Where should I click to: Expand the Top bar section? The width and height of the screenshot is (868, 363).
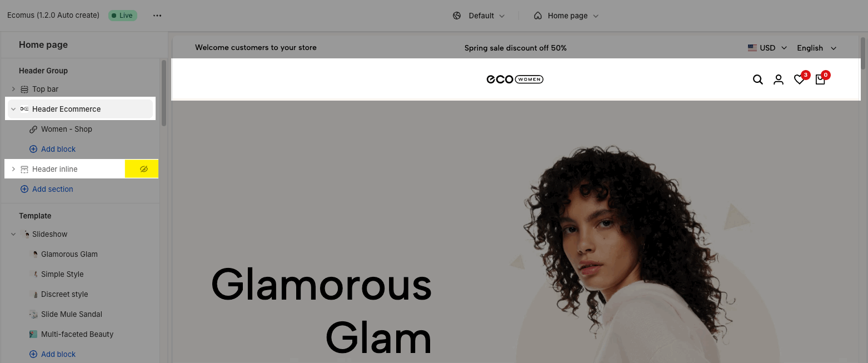(x=13, y=89)
